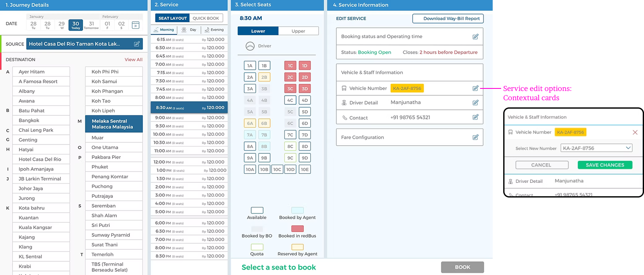Image resolution: width=644 pixels, height=275 pixels.
Task: Click the edit icon in Source field
Action: [x=137, y=44]
